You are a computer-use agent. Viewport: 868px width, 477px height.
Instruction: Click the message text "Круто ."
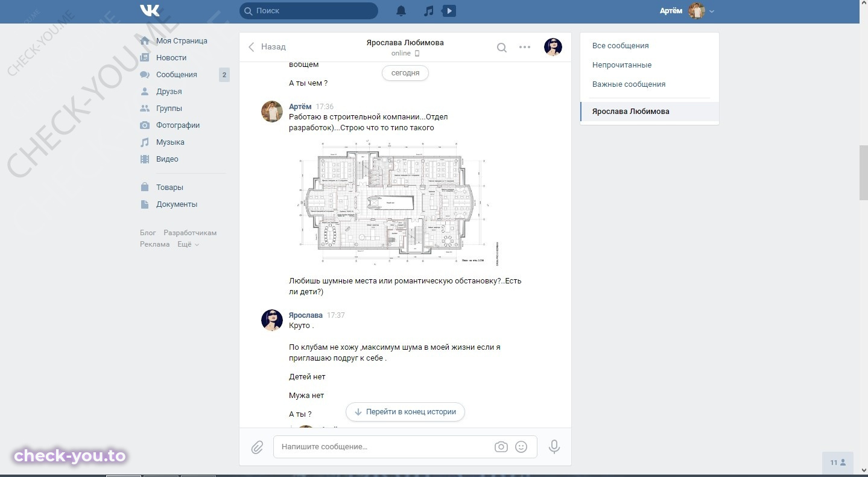coord(302,326)
